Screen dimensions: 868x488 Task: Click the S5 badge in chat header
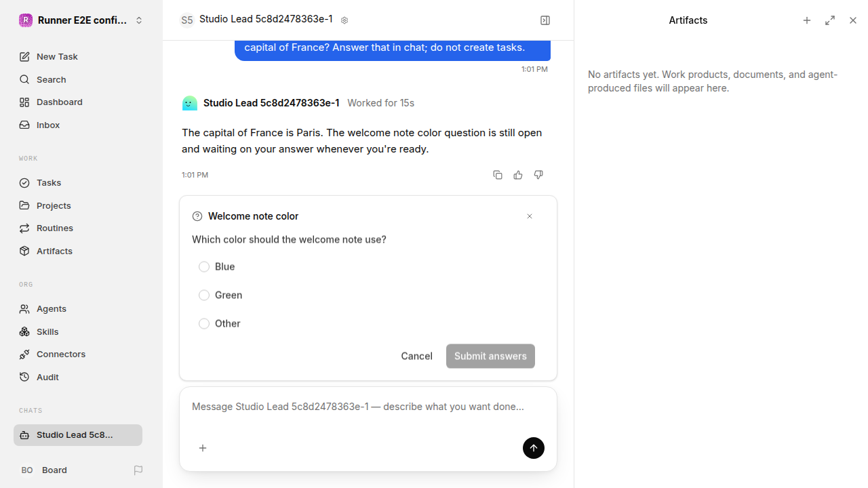click(x=186, y=20)
